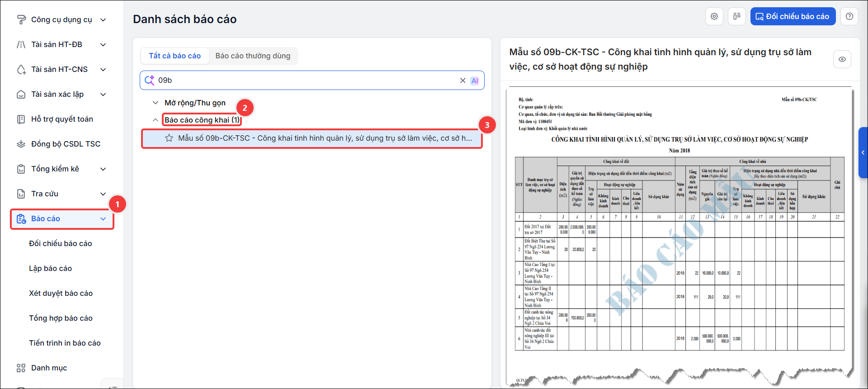
Task: Focus the report search field containing 09b
Action: tap(312, 81)
